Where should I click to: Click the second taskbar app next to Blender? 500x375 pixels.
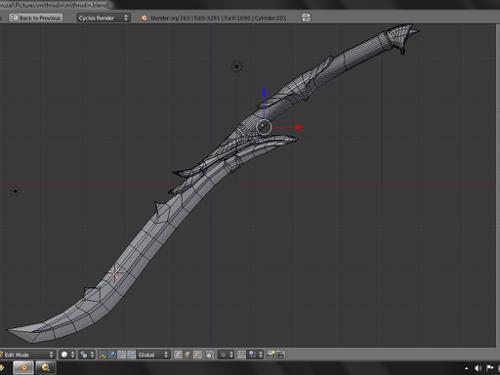click(46, 368)
